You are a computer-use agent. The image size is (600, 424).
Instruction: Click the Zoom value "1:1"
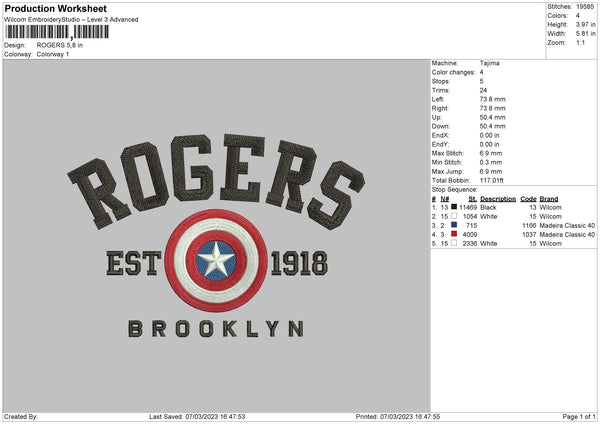tap(580, 42)
